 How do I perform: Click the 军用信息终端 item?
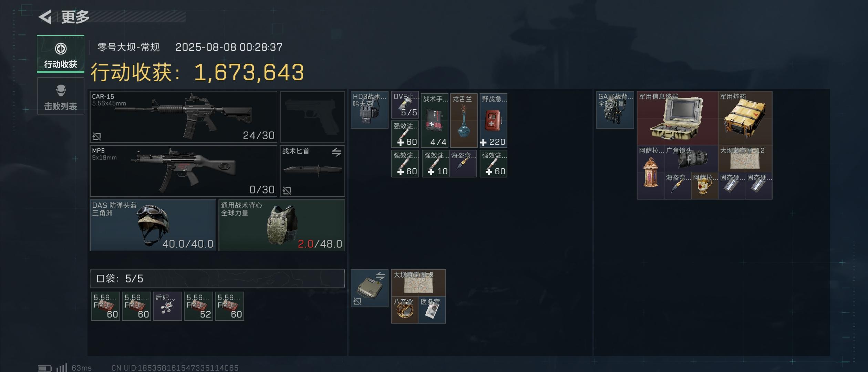tap(678, 118)
